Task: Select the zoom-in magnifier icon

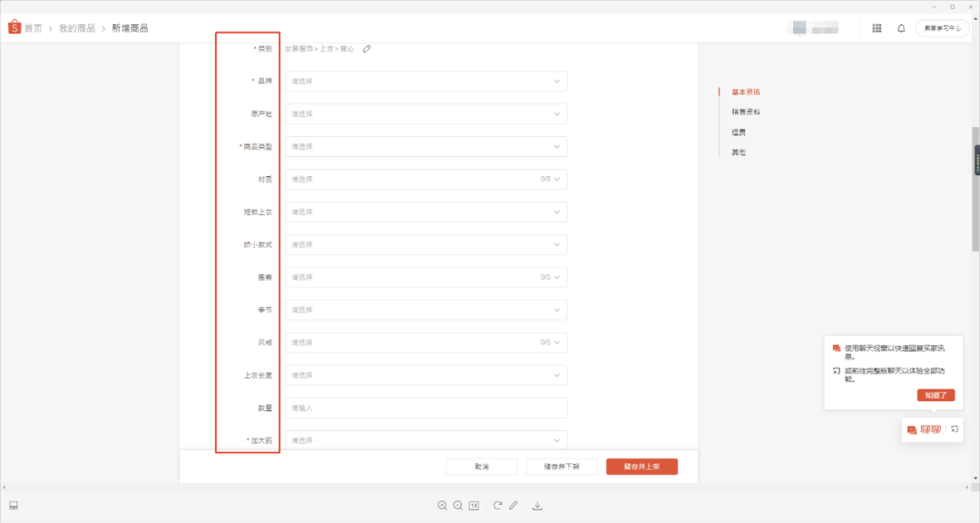Action: [442, 506]
